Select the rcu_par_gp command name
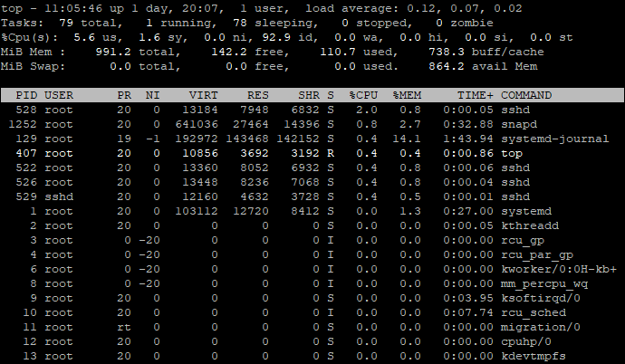This screenshot has height=364, width=625. click(x=537, y=254)
